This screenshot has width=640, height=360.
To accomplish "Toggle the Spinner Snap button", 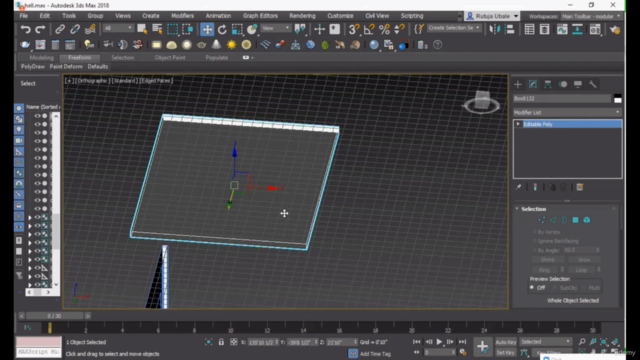I will [399, 29].
